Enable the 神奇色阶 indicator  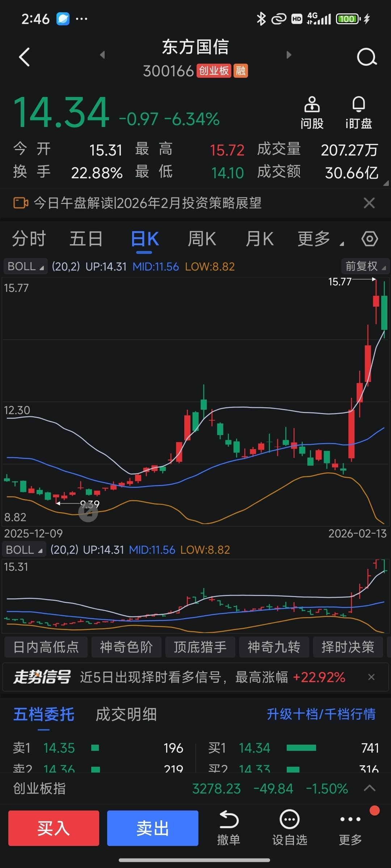click(x=126, y=647)
